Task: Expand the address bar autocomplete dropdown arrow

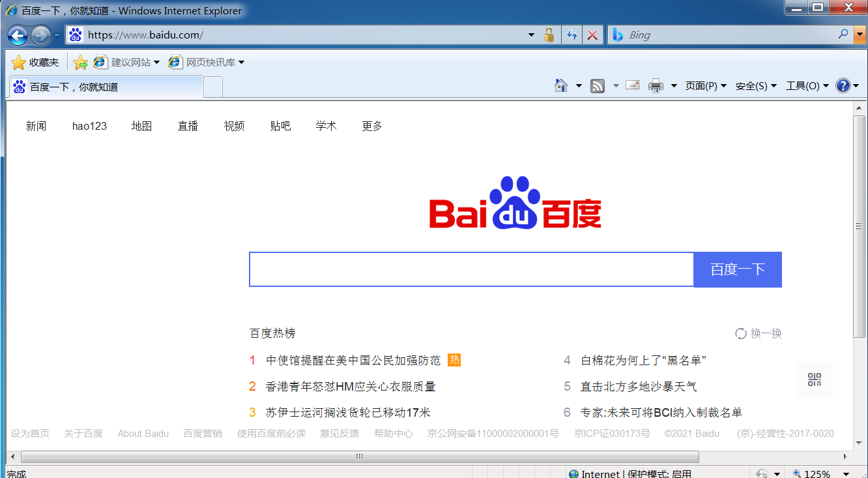Action: click(x=531, y=35)
